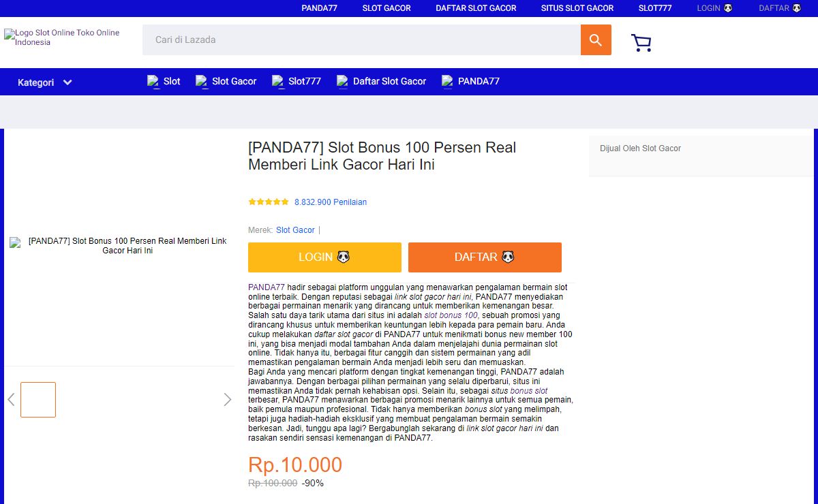Click the Slot777 icon in blue bar
Screen dimensions: 818x504
pos(278,81)
